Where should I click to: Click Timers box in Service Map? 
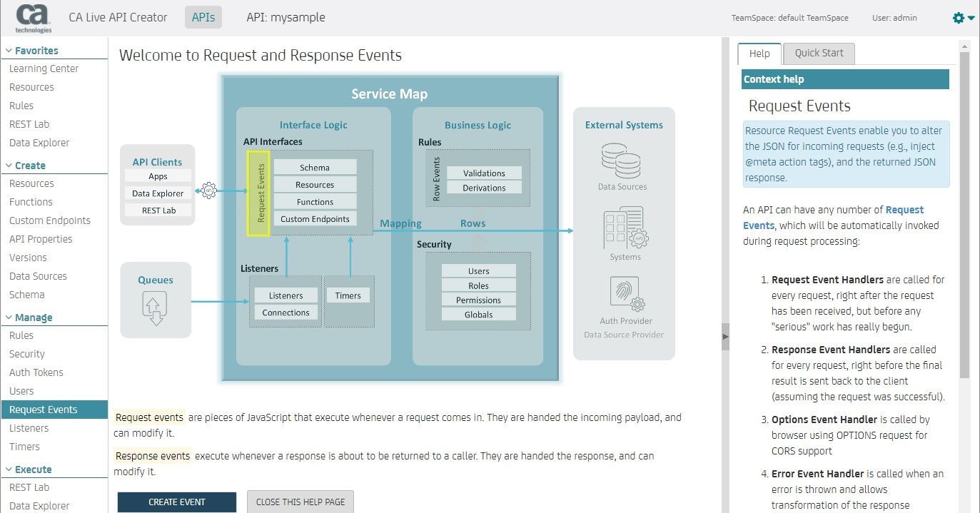click(x=348, y=295)
